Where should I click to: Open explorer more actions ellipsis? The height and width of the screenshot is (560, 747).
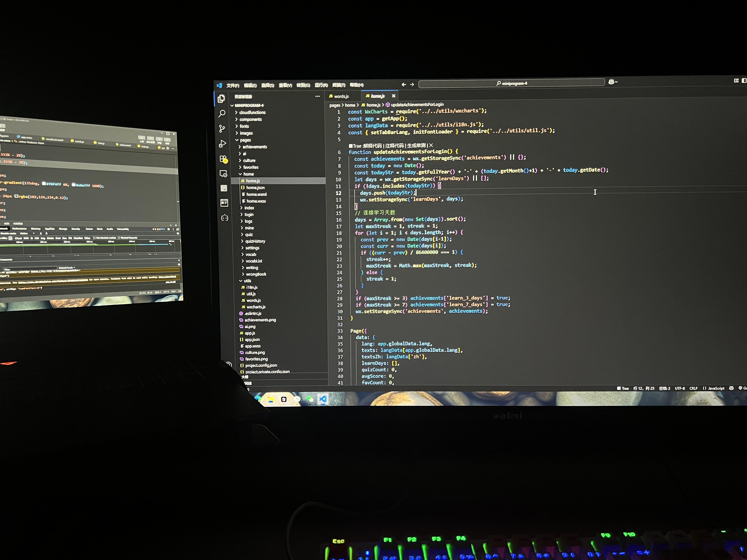click(x=317, y=96)
